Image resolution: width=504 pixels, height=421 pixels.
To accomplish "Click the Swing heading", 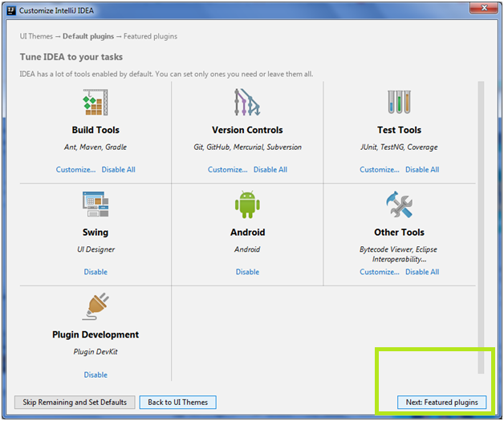I will point(96,233).
